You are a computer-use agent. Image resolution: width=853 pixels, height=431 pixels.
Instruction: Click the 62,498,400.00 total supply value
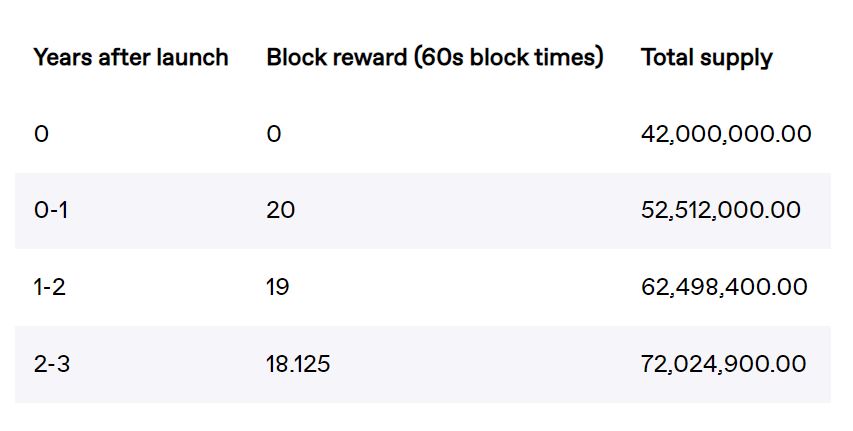724,287
